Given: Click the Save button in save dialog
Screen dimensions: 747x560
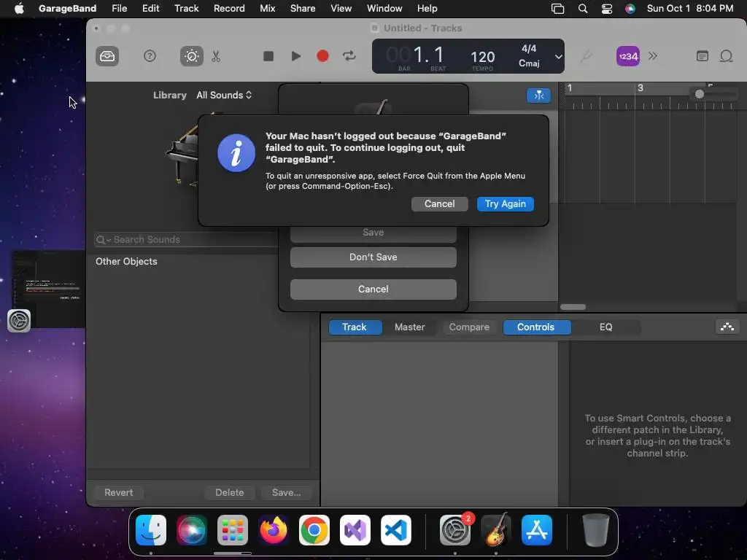Looking at the screenshot, I should pos(373,233).
